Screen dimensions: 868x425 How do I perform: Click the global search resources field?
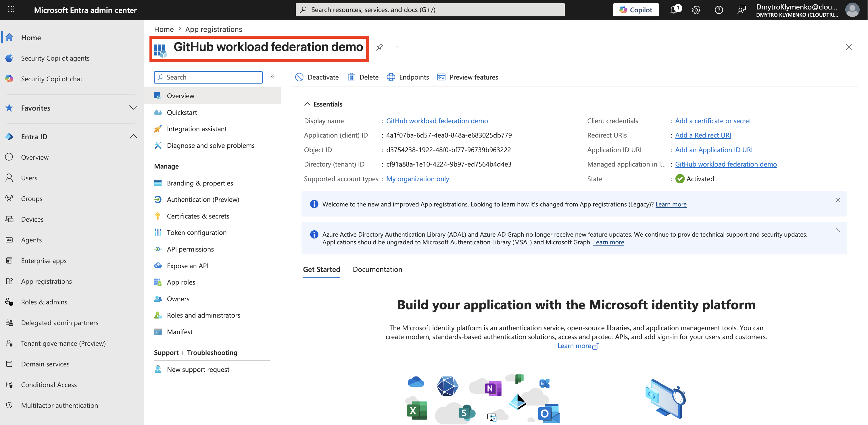[430, 10]
